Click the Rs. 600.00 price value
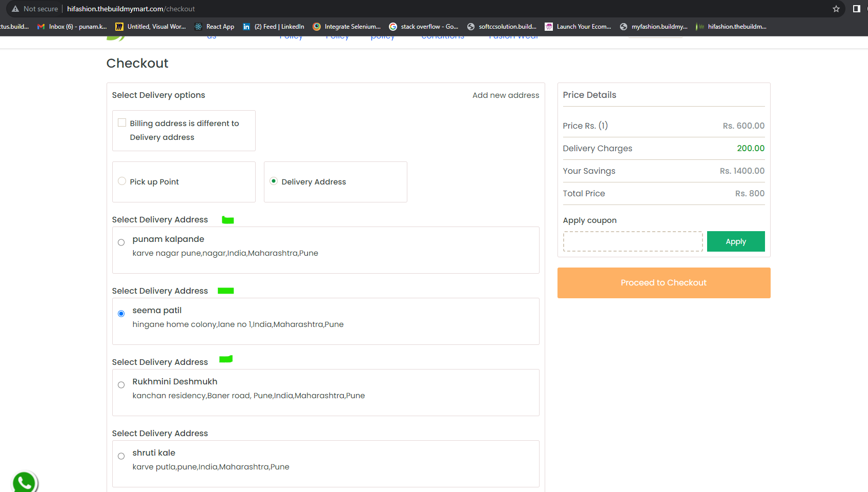Image resolution: width=868 pixels, height=492 pixels. [743, 126]
